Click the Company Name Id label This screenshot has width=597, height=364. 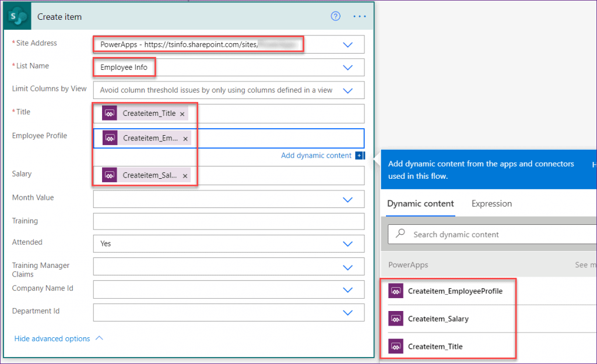(x=43, y=288)
